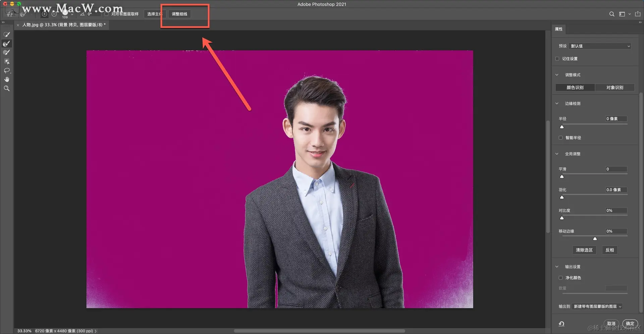644x334 pixels.
Task: Collapse the 边缘检测 section
Action: coord(557,104)
